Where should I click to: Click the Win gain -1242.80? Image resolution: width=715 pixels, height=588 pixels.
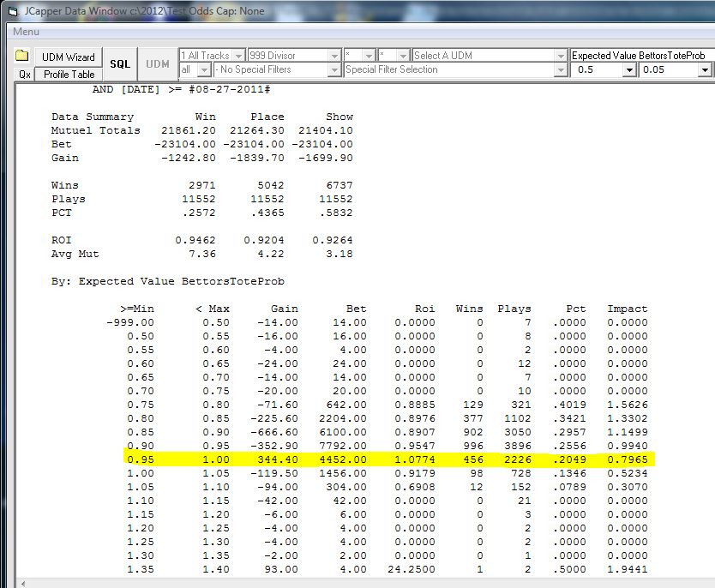coord(189,158)
